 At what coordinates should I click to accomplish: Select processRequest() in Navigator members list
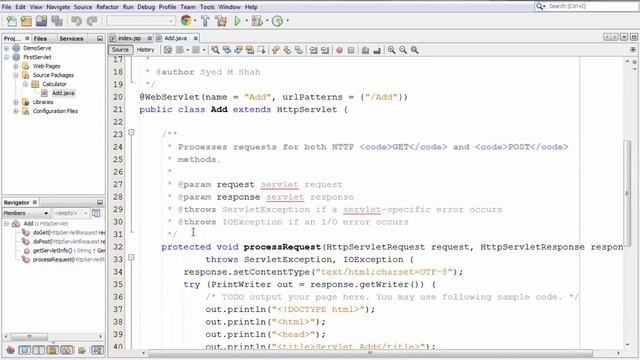click(x=64, y=260)
